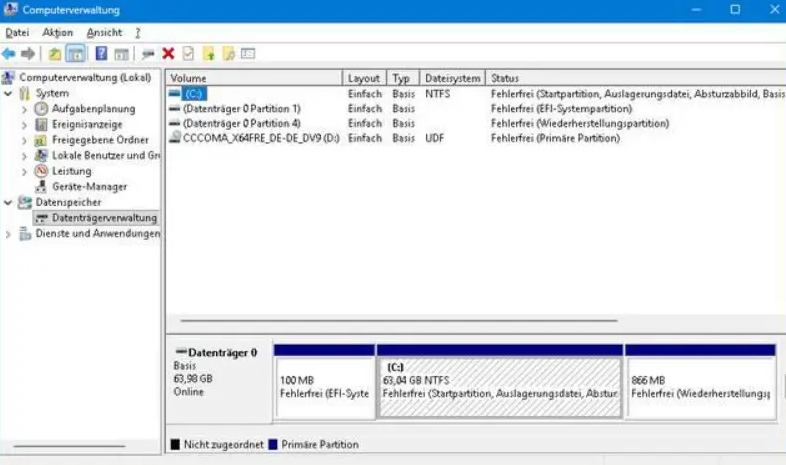This screenshot has width=786, height=465.
Task: Maximize the Computerverwaltung window
Action: (x=735, y=10)
